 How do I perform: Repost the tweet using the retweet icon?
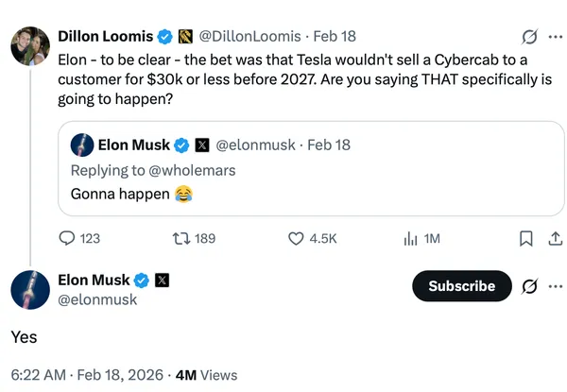coord(180,239)
